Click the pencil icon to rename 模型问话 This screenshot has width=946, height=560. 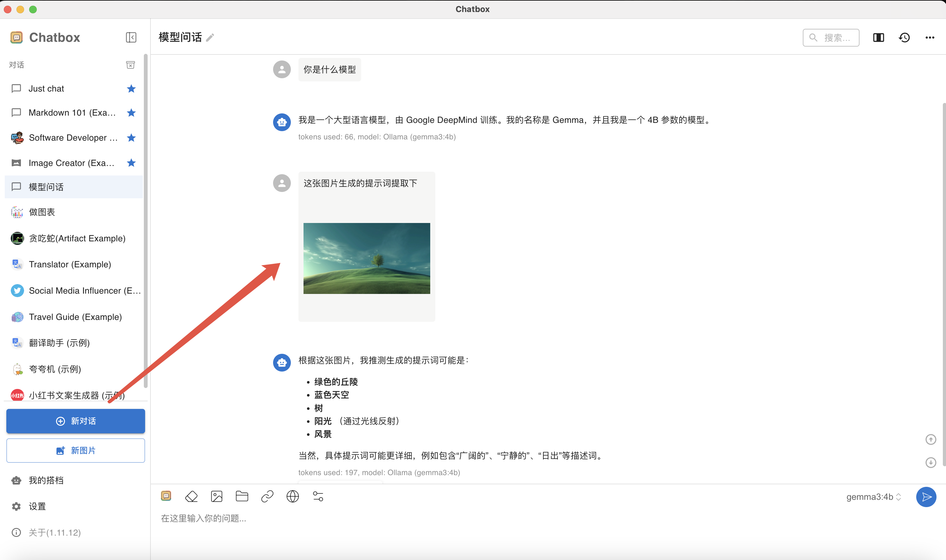(x=210, y=37)
